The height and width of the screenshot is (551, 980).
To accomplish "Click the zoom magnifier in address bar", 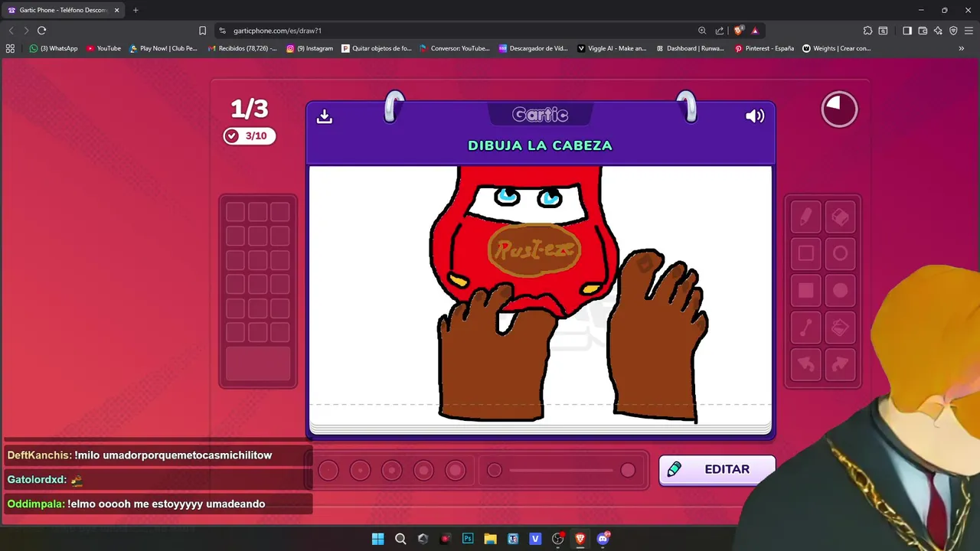I will point(702,31).
